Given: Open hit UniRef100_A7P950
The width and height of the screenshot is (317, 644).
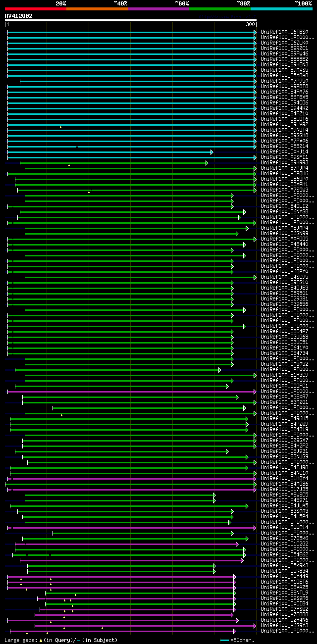Looking at the screenshot, I should [x=284, y=81].
